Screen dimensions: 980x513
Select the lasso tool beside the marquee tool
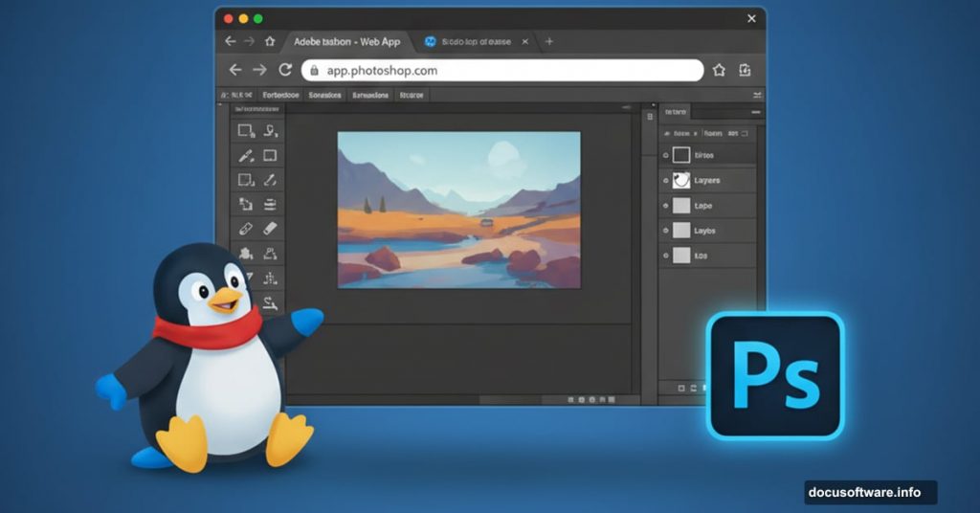271,130
